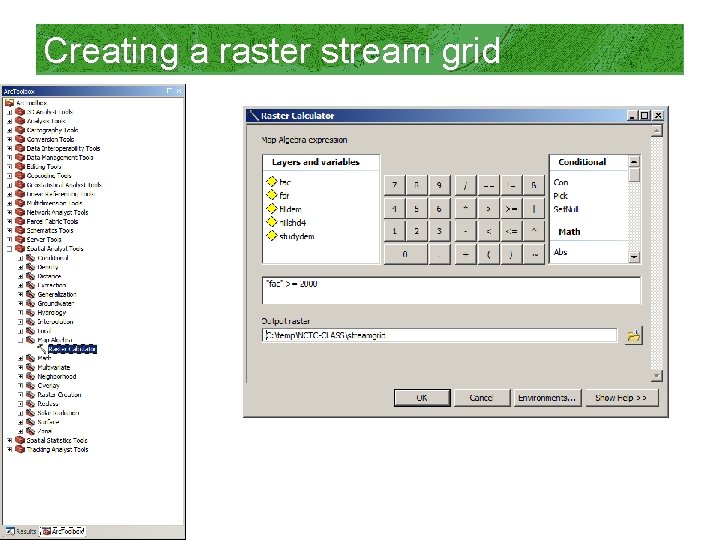Expand the Conversion Tools toolbox

coord(10,139)
